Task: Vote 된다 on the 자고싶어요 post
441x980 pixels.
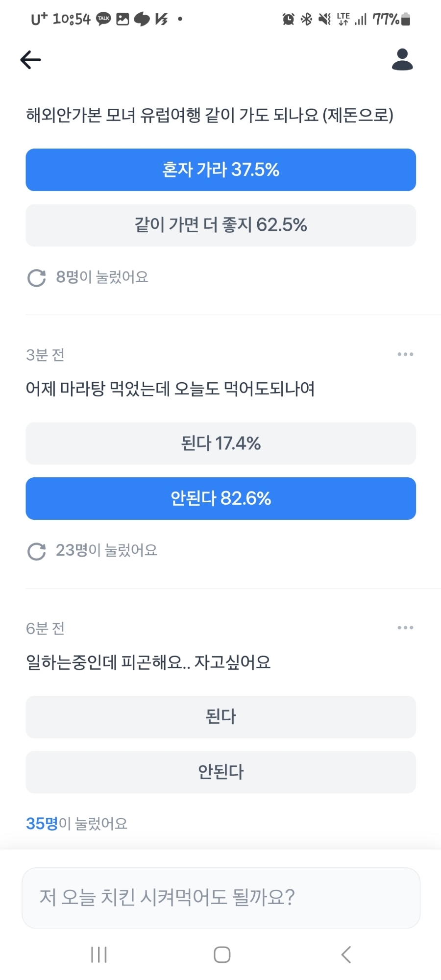Action: point(220,717)
